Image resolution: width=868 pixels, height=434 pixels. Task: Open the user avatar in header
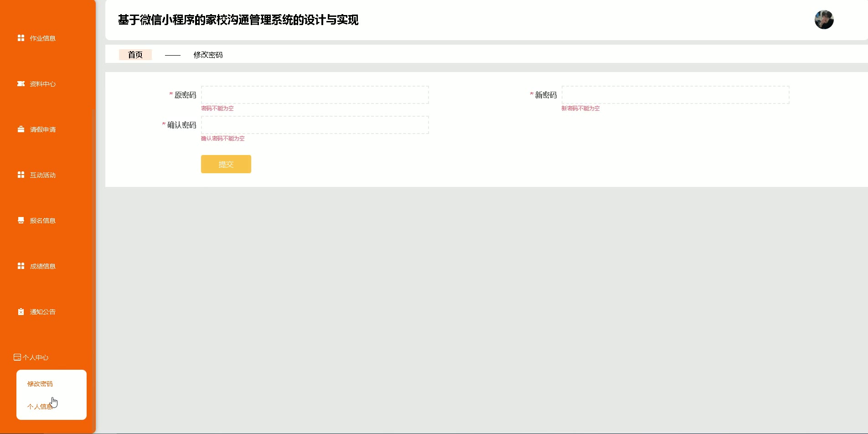click(824, 20)
